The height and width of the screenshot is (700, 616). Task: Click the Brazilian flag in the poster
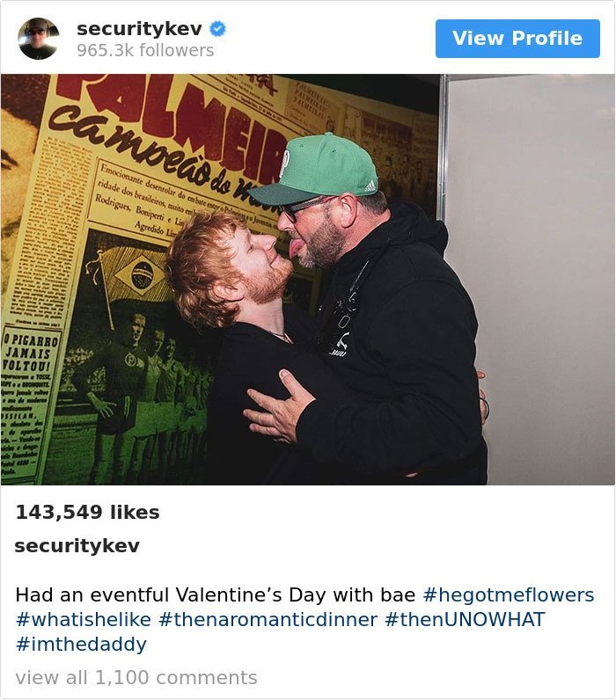tap(140, 273)
